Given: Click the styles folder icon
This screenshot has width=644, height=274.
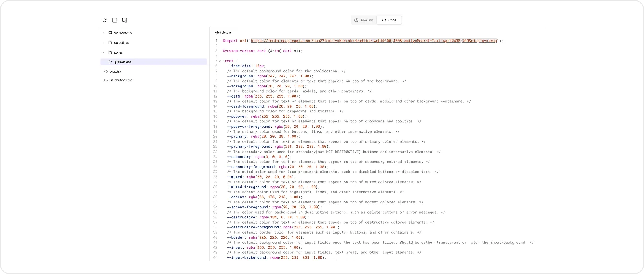Looking at the screenshot, I should (x=110, y=52).
